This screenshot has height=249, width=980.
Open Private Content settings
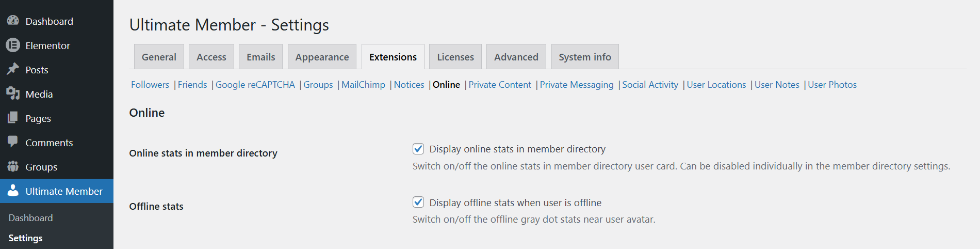click(x=500, y=85)
